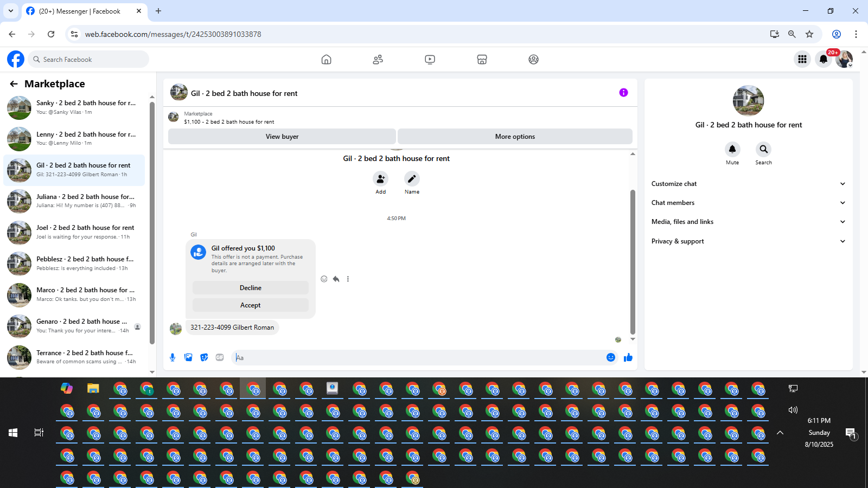Open the Watch video icon
This screenshot has height=488, width=868.
(430, 60)
